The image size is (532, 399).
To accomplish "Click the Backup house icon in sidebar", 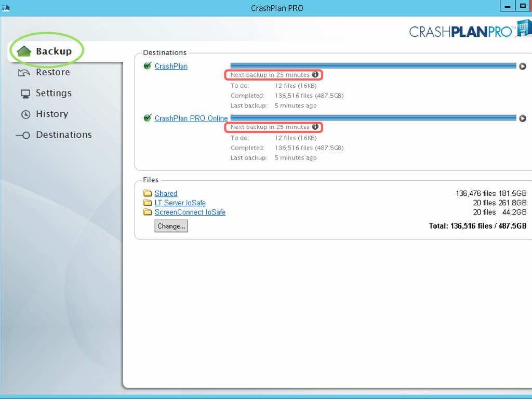I will pos(24,51).
